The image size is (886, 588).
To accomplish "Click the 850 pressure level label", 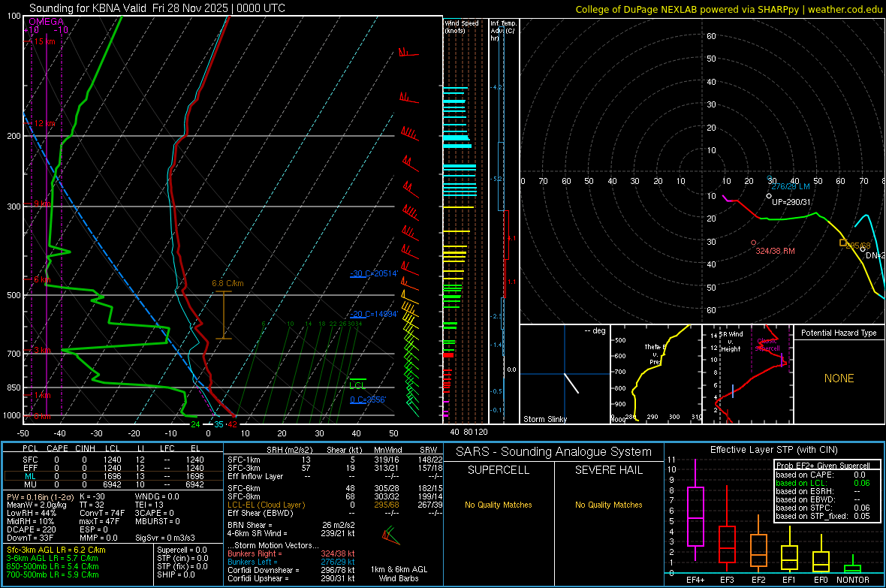I will click(x=14, y=387).
